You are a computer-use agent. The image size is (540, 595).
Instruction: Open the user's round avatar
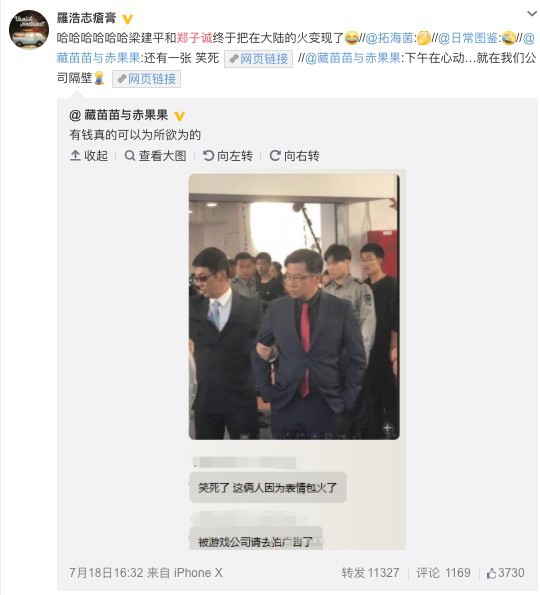click(x=29, y=30)
